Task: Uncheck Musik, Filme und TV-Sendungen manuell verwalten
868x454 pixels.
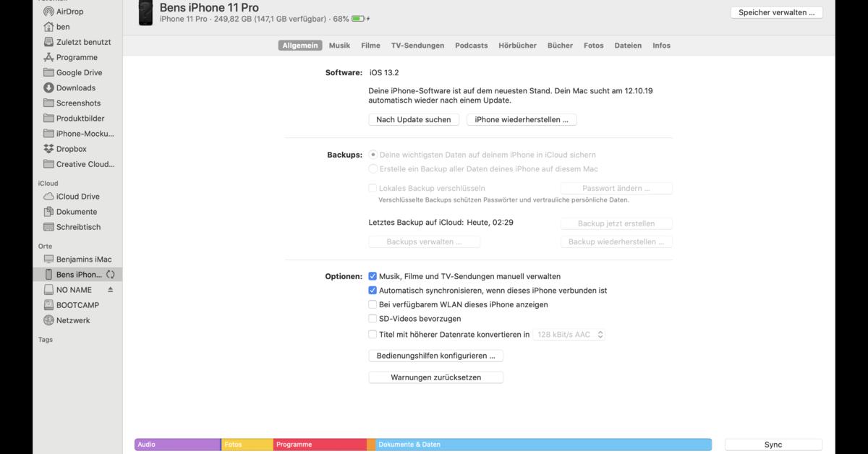Action: tap(373, 276)
